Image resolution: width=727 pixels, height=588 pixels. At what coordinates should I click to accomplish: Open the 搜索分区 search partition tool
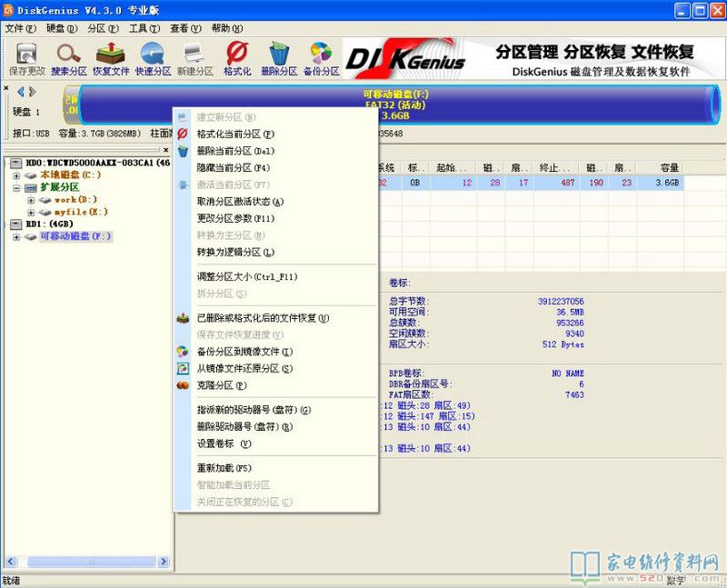(69, 59)
